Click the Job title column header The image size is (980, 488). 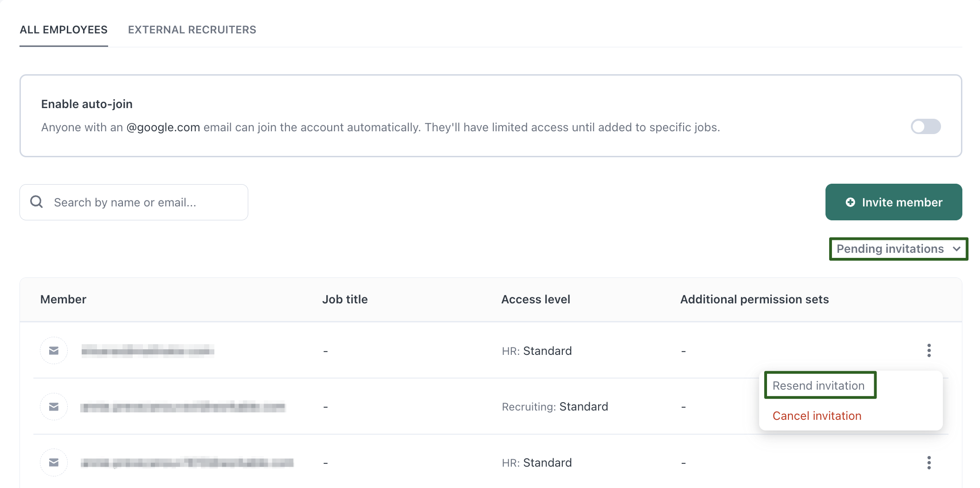pyautogui.click(x=345, y=299)
